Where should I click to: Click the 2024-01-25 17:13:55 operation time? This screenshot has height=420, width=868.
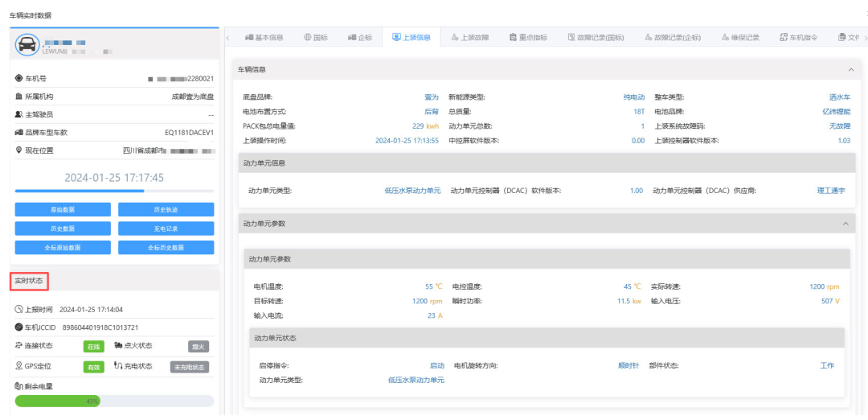407,141
